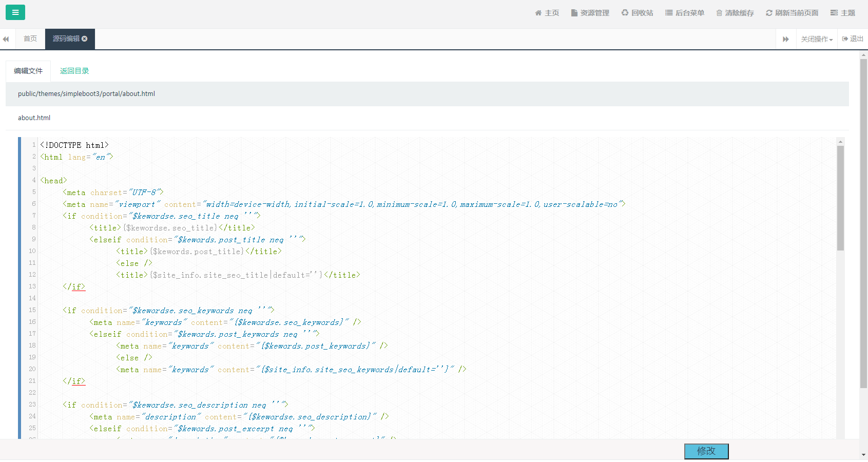This screenshot has height=462, width=868.
Task: Click line number 22 in the gutter
Action: (x=32, y=393)
